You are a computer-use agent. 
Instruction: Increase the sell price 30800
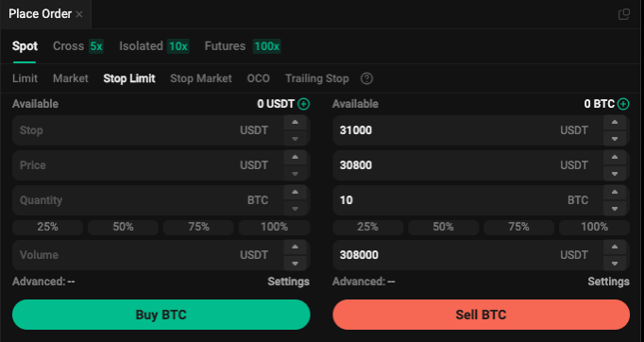click(x=615, y=158)
